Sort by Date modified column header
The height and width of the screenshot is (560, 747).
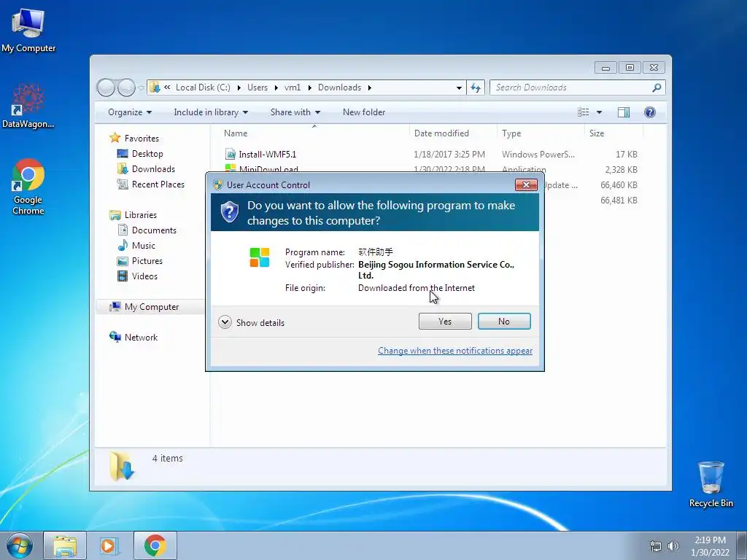click(x=452, y=133)
